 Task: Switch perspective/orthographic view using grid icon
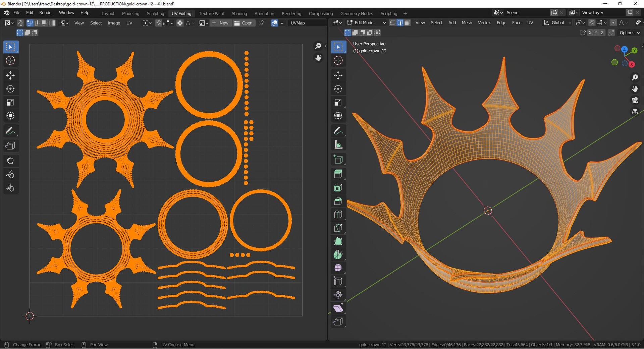tap(635, 112)
